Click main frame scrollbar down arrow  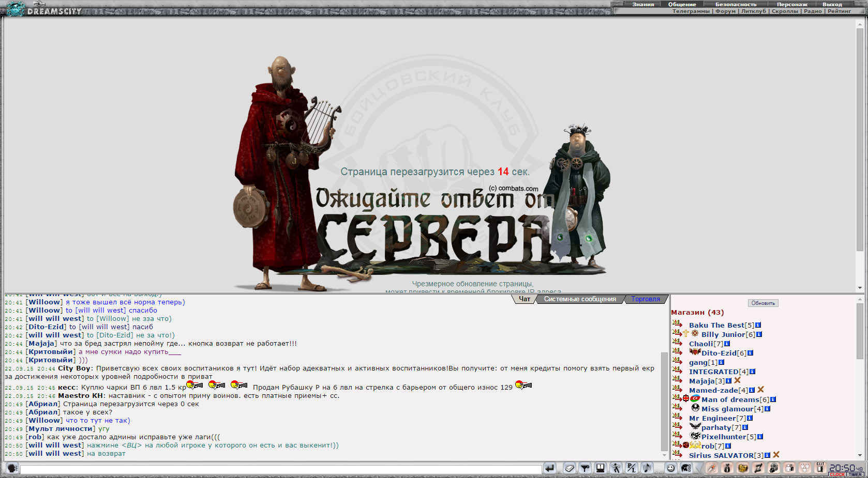point(860,288)
